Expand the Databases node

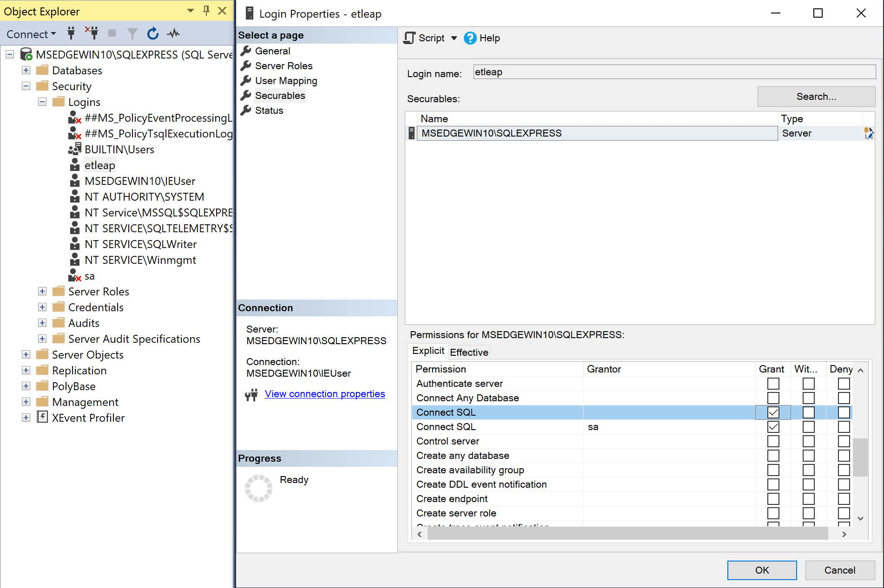26,70
